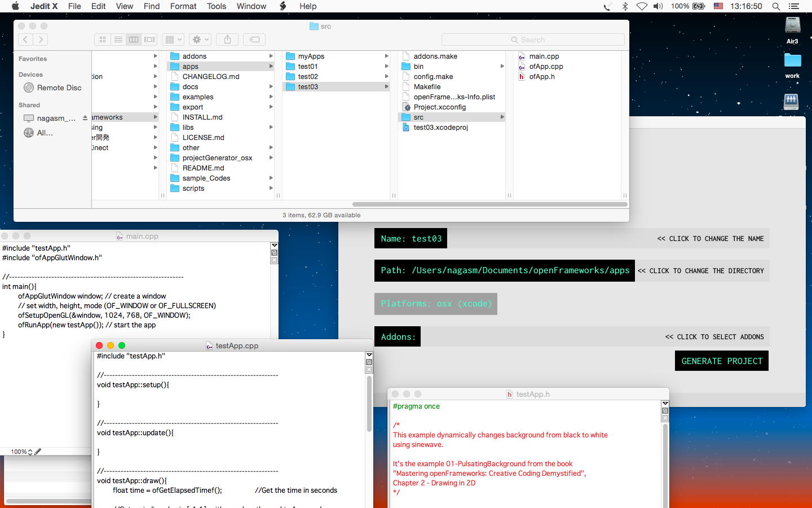
Task: Click the split-view icon in testApp.h window
Action: pos(665,411)
